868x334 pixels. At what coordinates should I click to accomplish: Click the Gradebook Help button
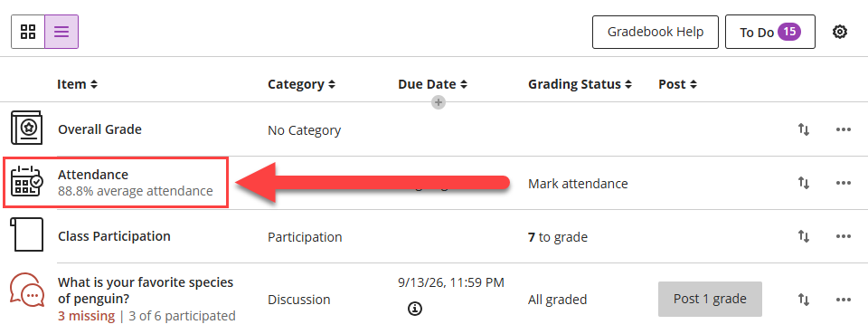tap(656, 32)
